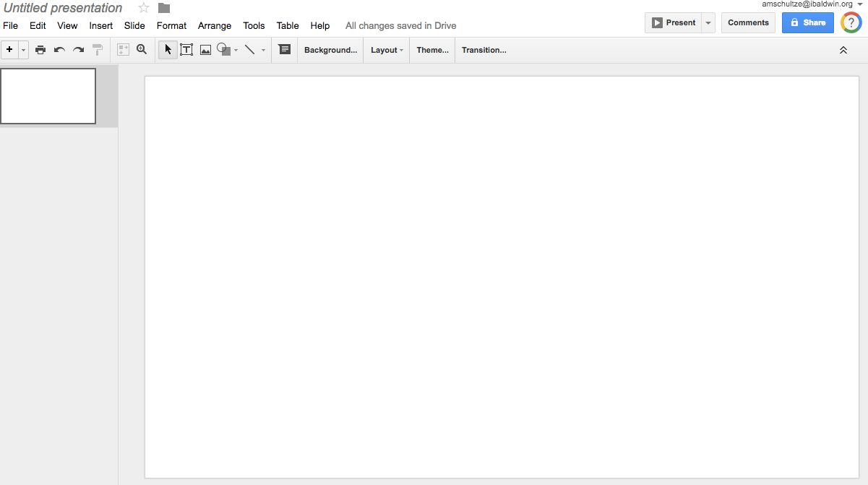
Task: Open the Help menu
Action: click(320, 25)
